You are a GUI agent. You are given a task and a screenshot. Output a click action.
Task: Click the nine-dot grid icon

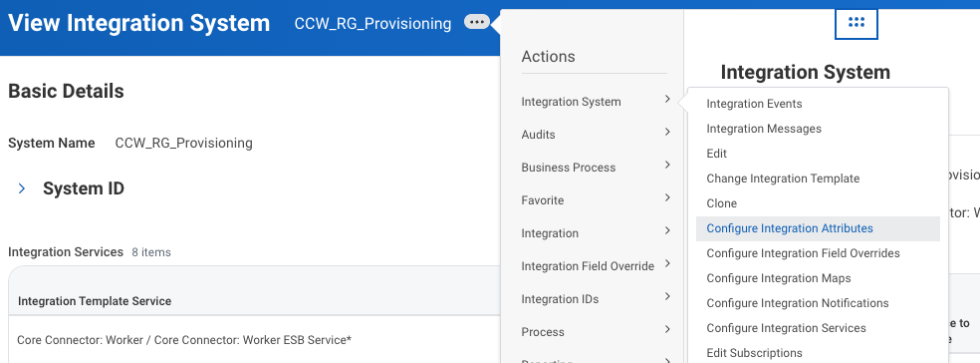tap(857, 23)
